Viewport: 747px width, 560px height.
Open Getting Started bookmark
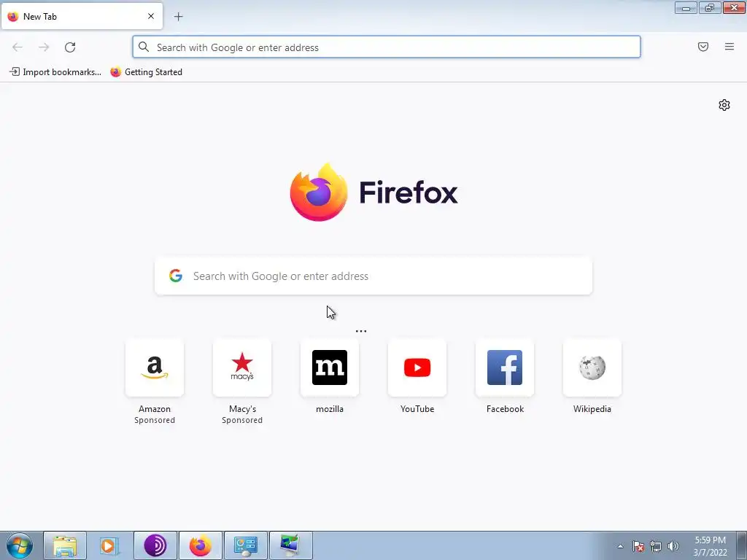click(146, 72)
